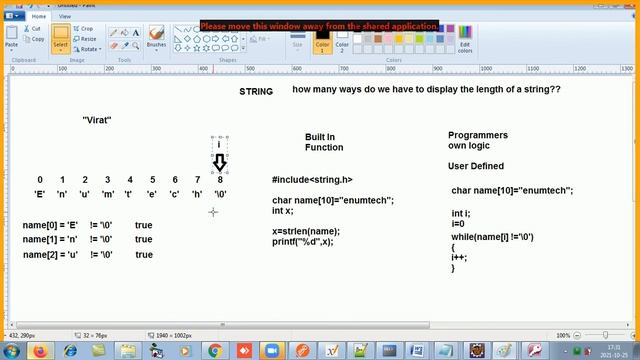
Task: Pick the rose pink color swatch
Action: point(389,39)
